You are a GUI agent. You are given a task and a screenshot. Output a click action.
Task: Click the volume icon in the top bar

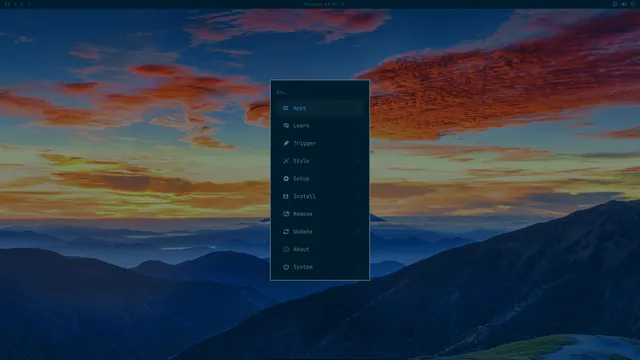coord(624,4)
